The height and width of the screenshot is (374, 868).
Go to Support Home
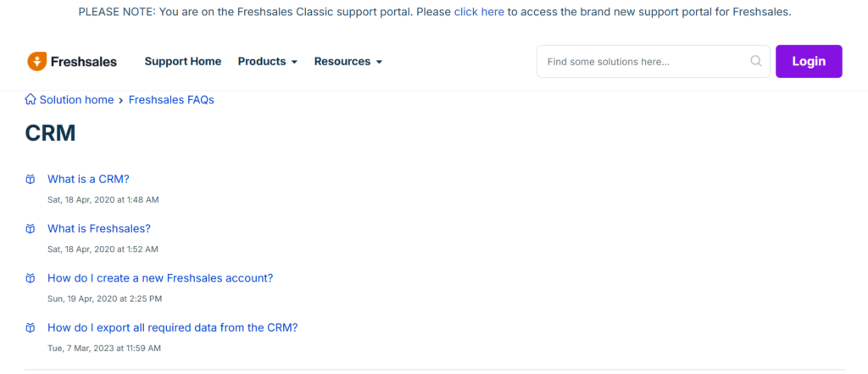tap(182, 62)
